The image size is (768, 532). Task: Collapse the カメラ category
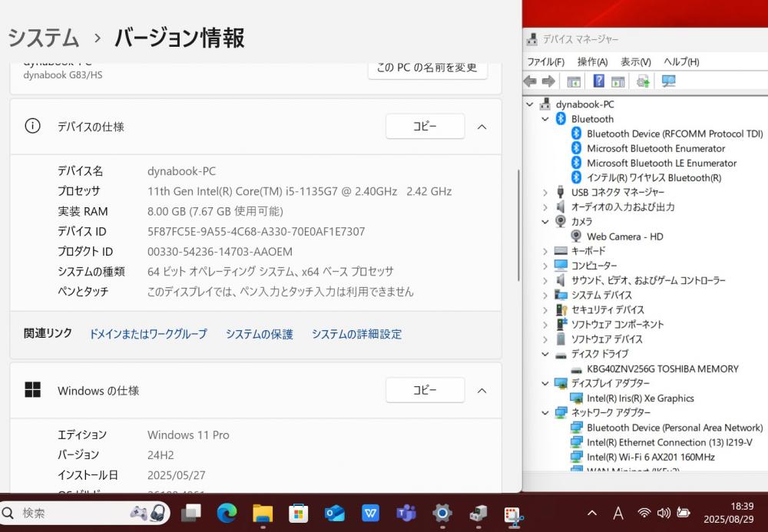coord(545,222)
